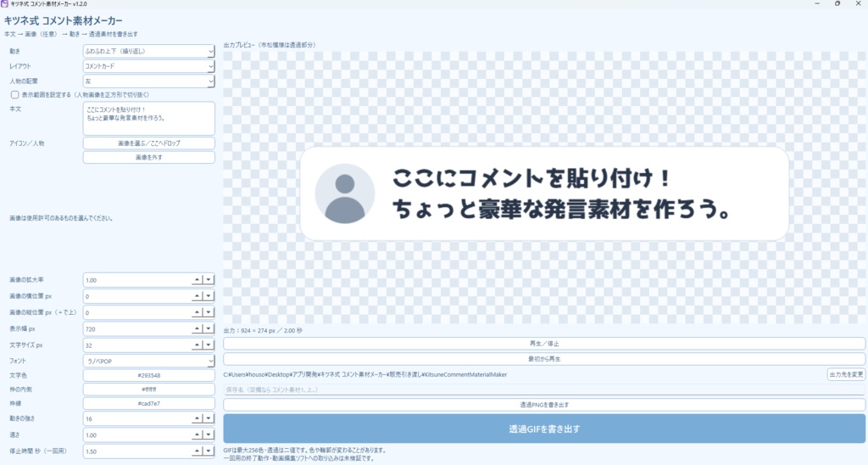Decrease 画像の拡大率 with the down arrow
The image size is (868, 465).
click(x=209, y=280)
